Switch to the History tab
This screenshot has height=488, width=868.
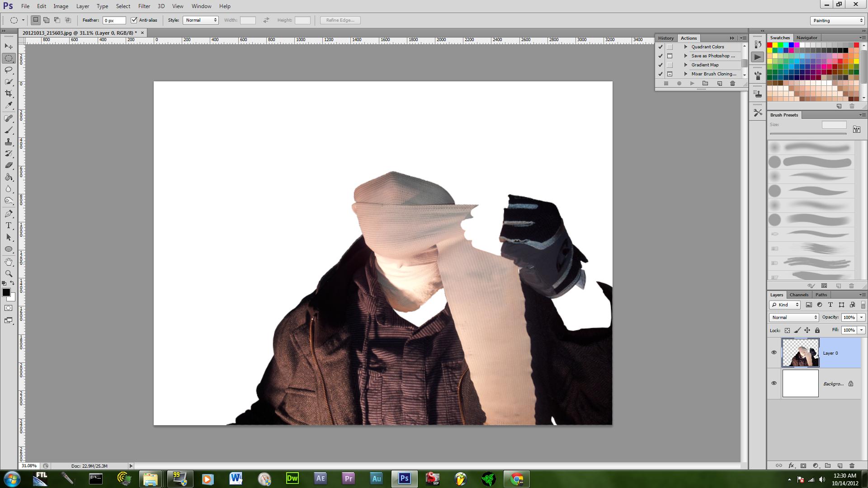[x=665, y=38]
